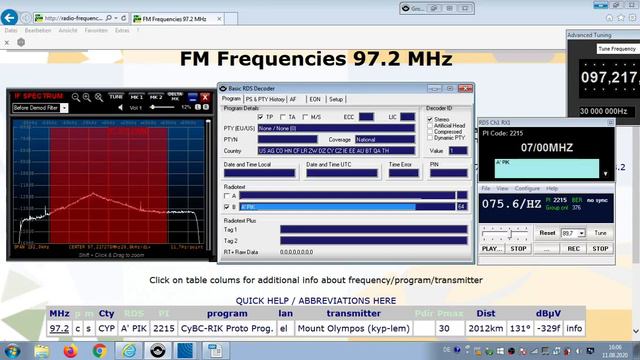Screen dimensions: 640x360
Task: Open the AF tab in RDS Decoder
Action: 293,99
